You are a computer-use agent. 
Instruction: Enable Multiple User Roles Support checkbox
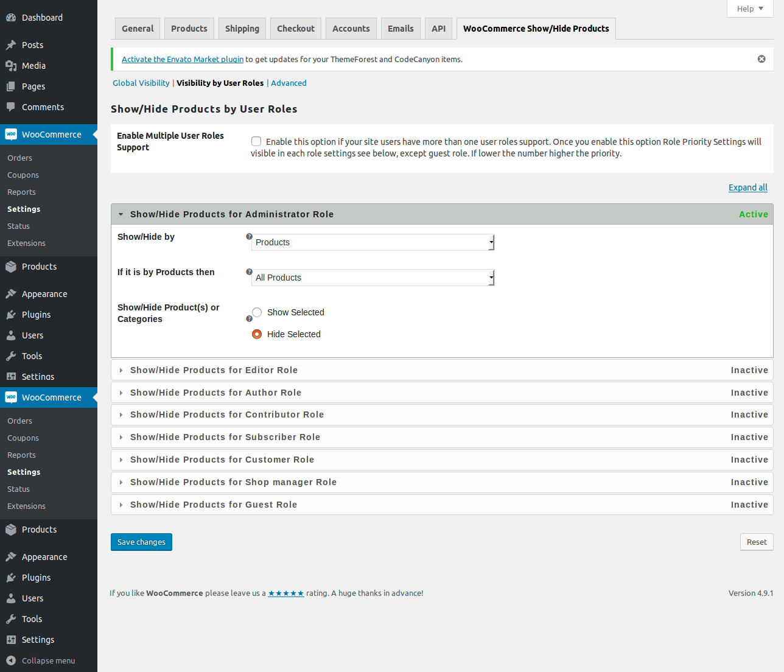coord(256,141)
